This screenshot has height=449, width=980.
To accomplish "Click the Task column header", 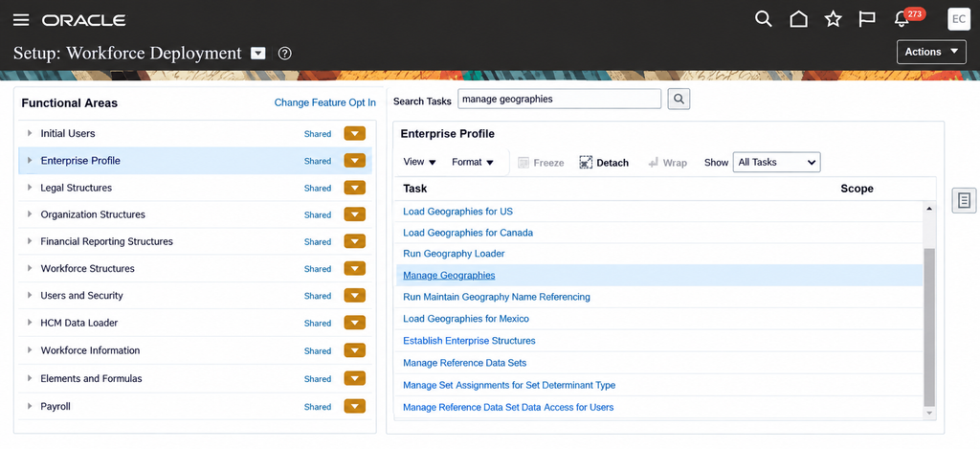I will pos(415,189).
